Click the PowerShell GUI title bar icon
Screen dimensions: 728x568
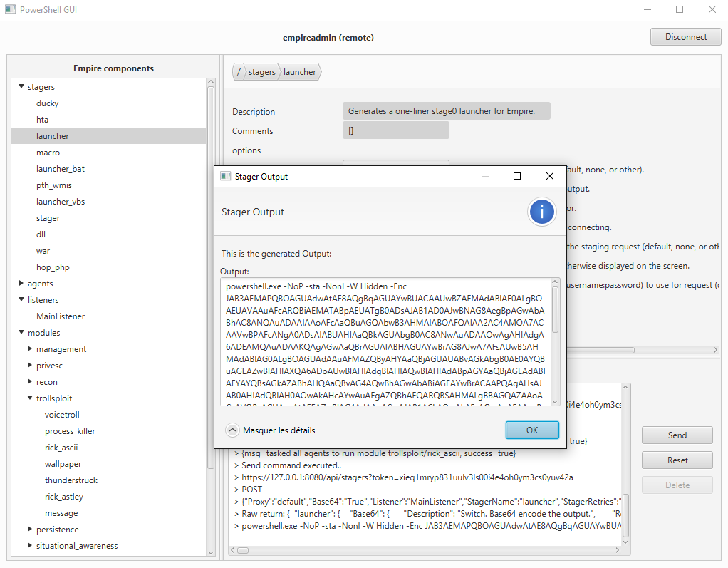(x=10, y=9)
